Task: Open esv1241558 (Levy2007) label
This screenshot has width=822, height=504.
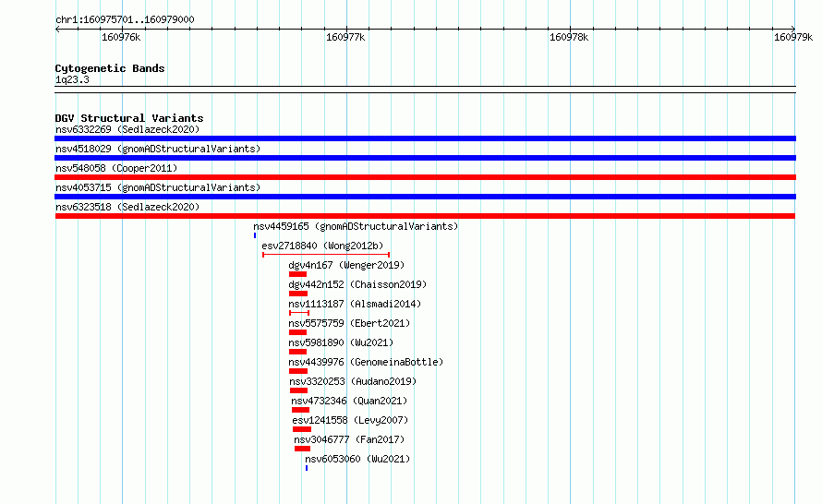Action: pyautogui.click(x=350, y=420)
